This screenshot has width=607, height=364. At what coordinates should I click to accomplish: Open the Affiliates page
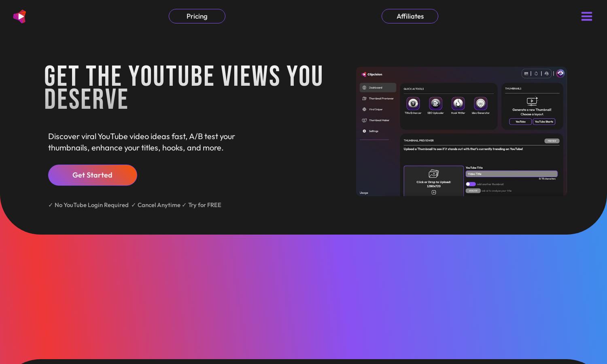410,16
